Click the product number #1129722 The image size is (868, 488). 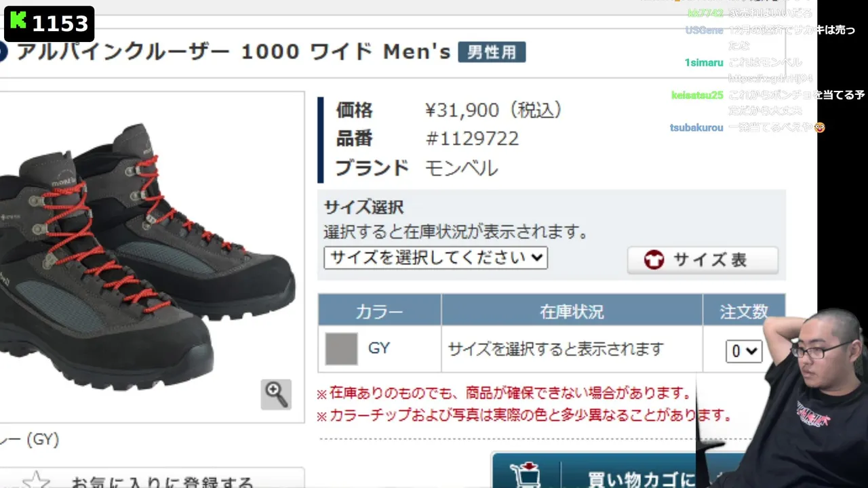click(472, 139)
